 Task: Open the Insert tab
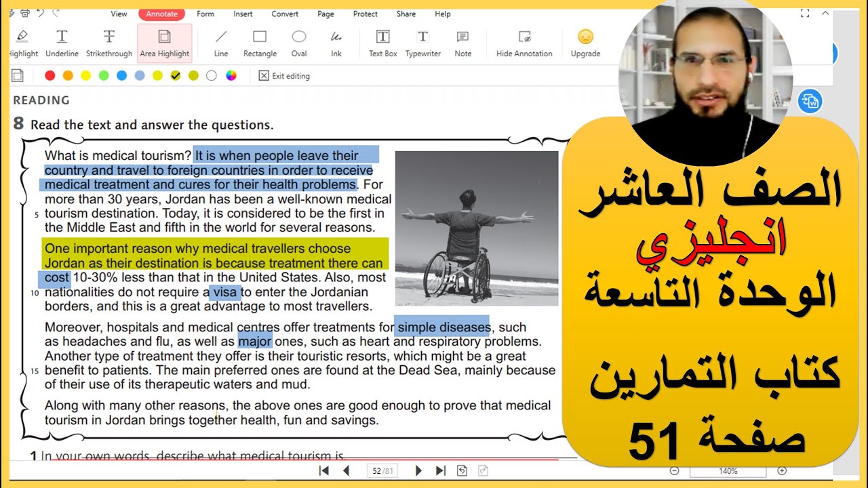243,14
